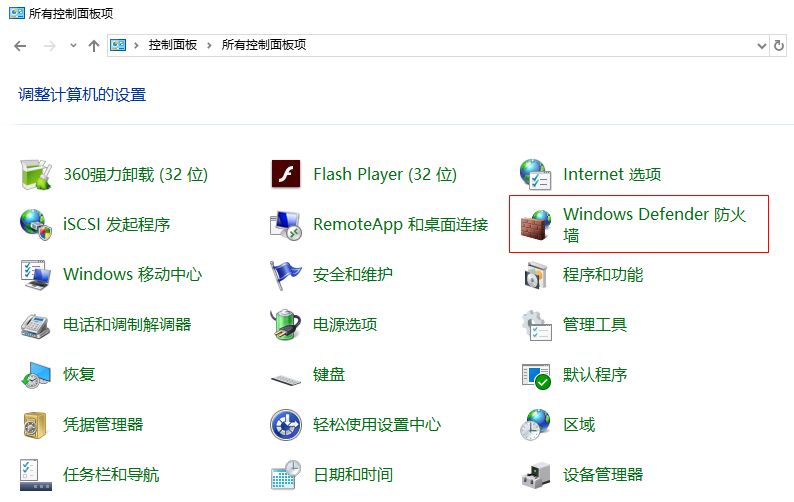Open the 恢复 icon

point(35,375)
